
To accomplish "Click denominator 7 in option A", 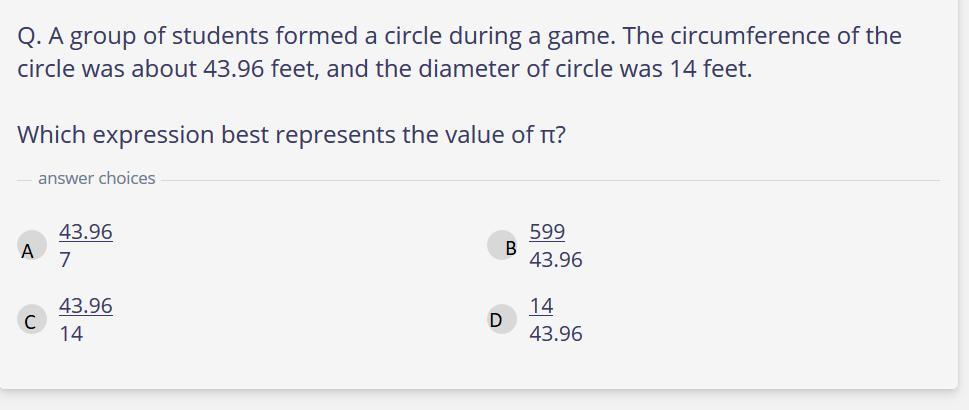I will pyautogui.click(x=65, y=260).
